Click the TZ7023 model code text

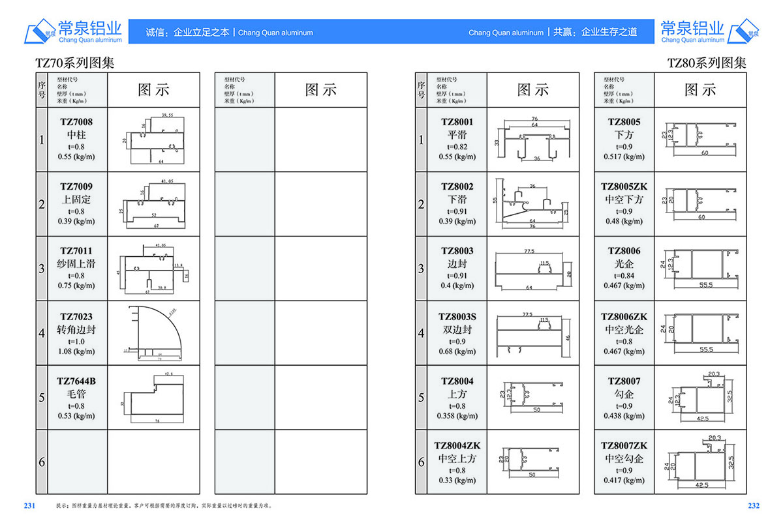point(76,317)
